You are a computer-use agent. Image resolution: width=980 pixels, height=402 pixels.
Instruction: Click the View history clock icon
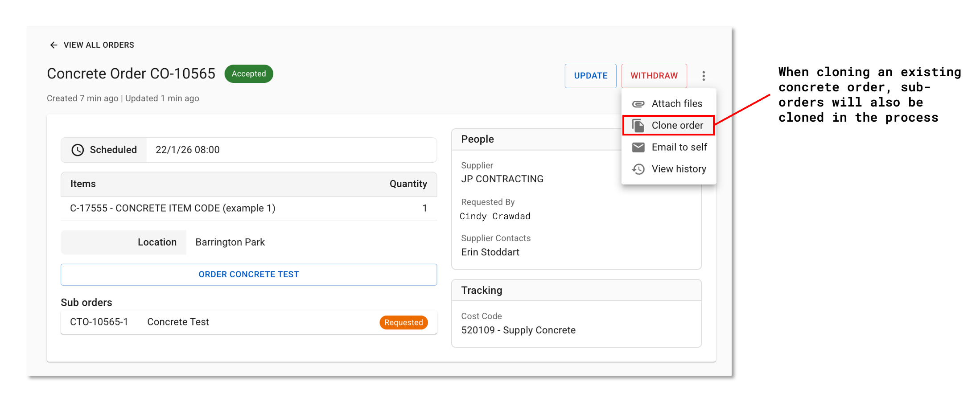638,169
